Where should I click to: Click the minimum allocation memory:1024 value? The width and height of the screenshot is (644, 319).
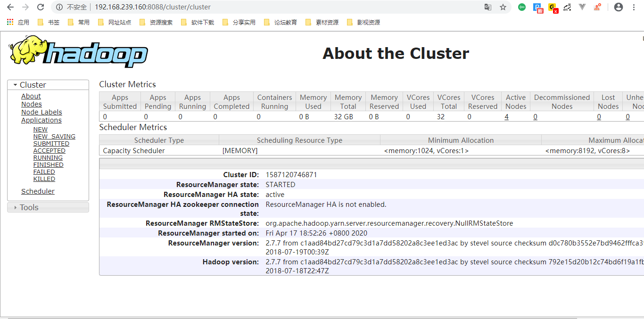(x=426, y=151)
